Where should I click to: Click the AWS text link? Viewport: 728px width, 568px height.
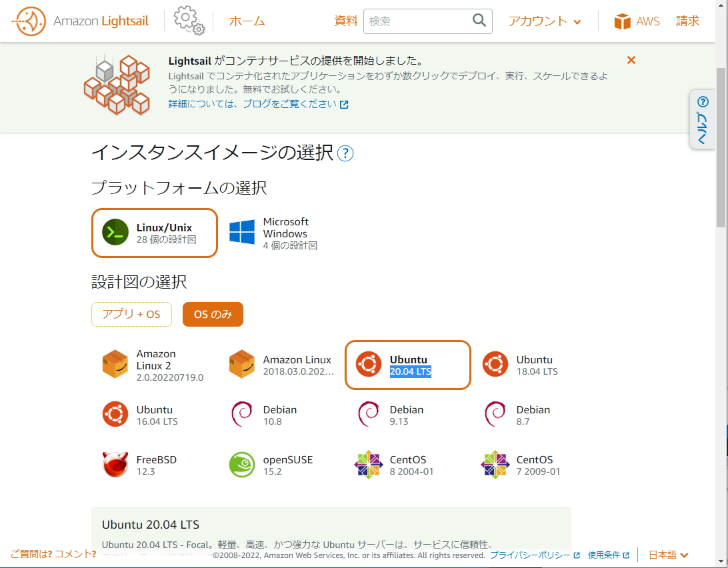(x=648, y=21)
